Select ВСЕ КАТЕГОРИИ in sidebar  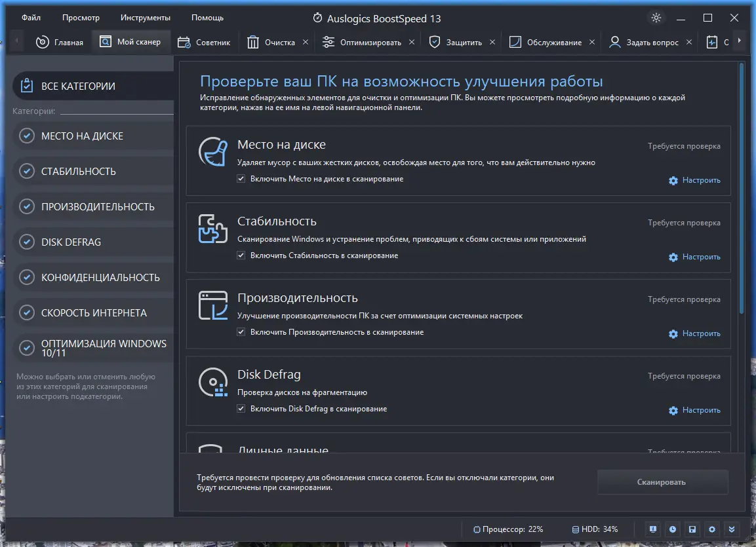[93, 86]
